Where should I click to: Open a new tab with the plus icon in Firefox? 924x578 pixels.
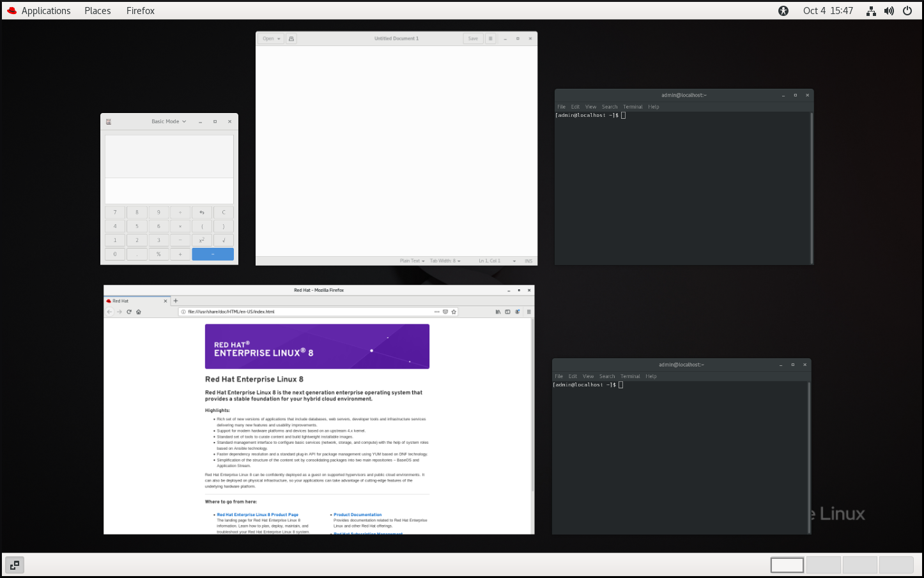pos(176,301)
